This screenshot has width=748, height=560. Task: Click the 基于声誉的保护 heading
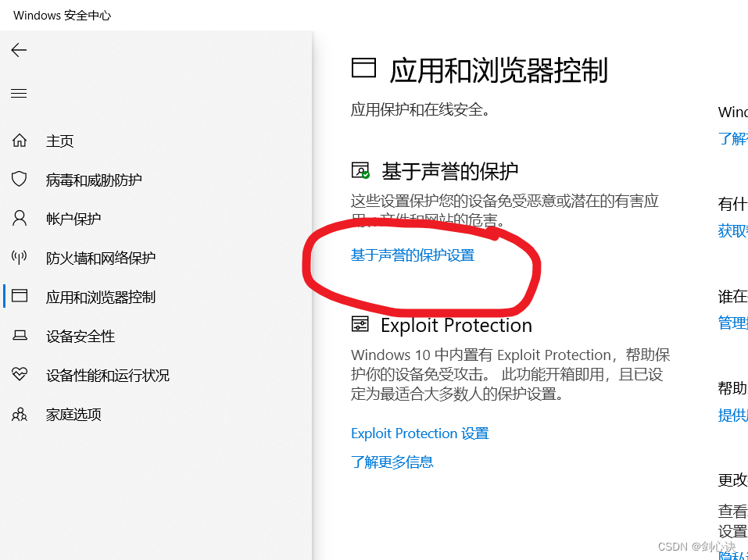click(x=450, y=171)
